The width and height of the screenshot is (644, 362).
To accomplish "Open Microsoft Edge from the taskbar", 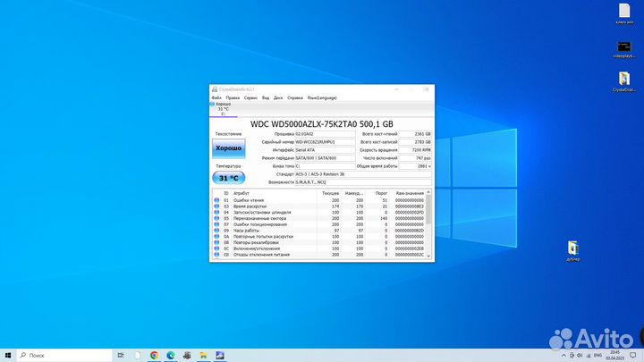I will click(x=171, y=355).
